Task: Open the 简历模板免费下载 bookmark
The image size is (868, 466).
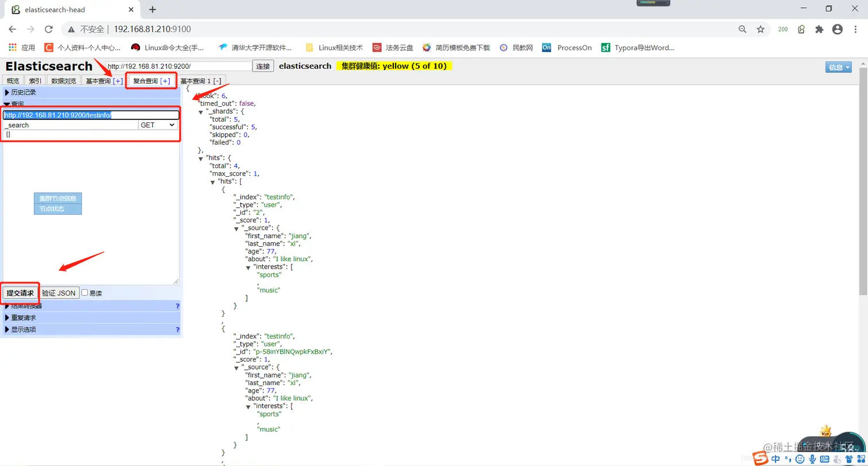Action: coord(456,48)
